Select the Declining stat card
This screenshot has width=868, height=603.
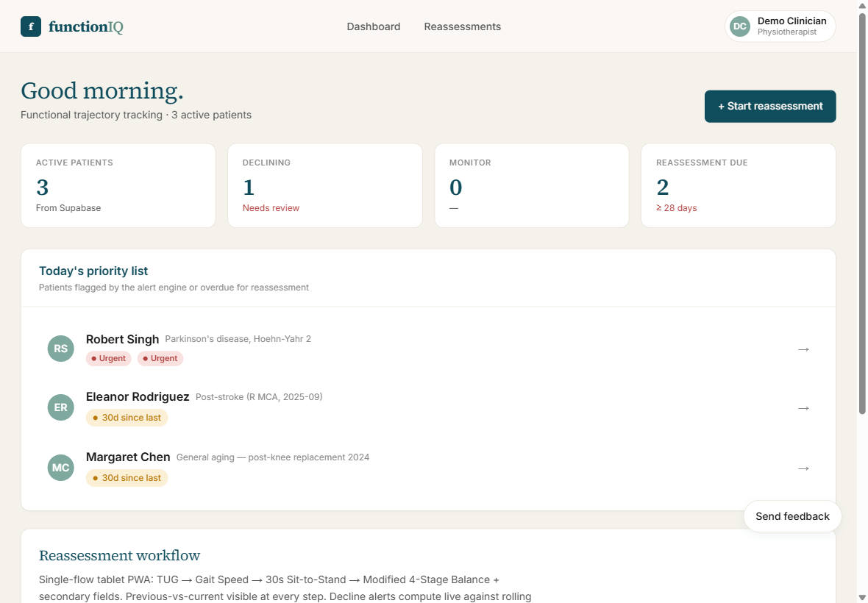tap(325, 185)
